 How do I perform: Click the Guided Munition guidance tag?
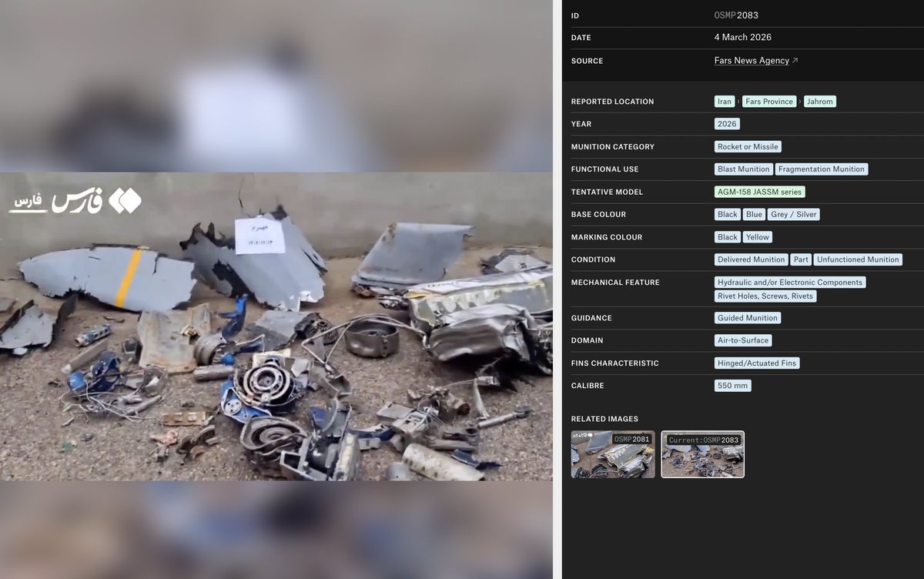coord(747,317)
